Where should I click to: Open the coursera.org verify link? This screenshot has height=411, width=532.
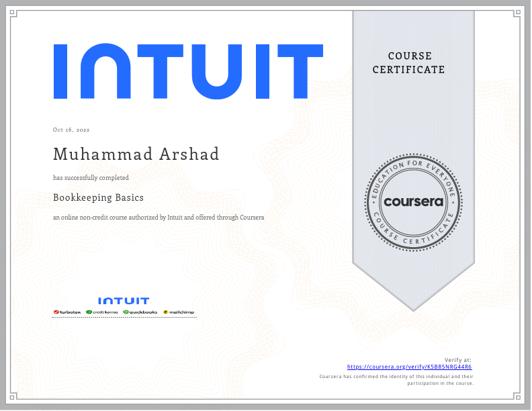point(409,367)
